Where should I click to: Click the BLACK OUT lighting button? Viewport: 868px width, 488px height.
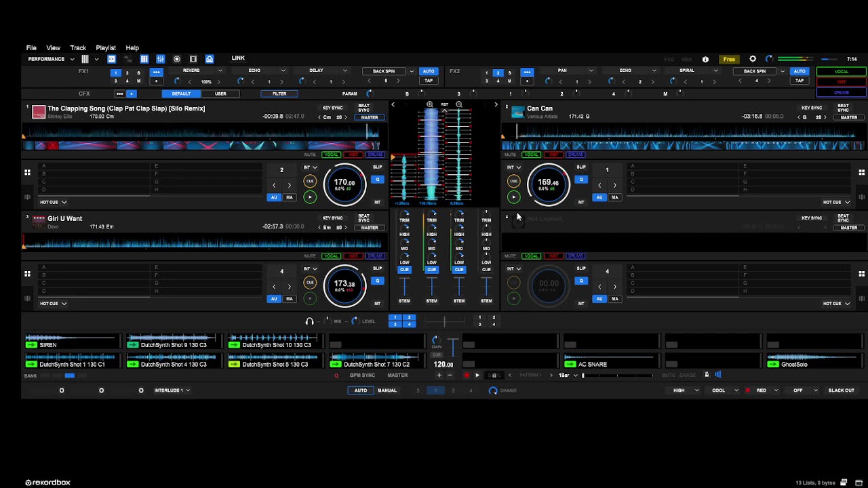pos(842,390)
